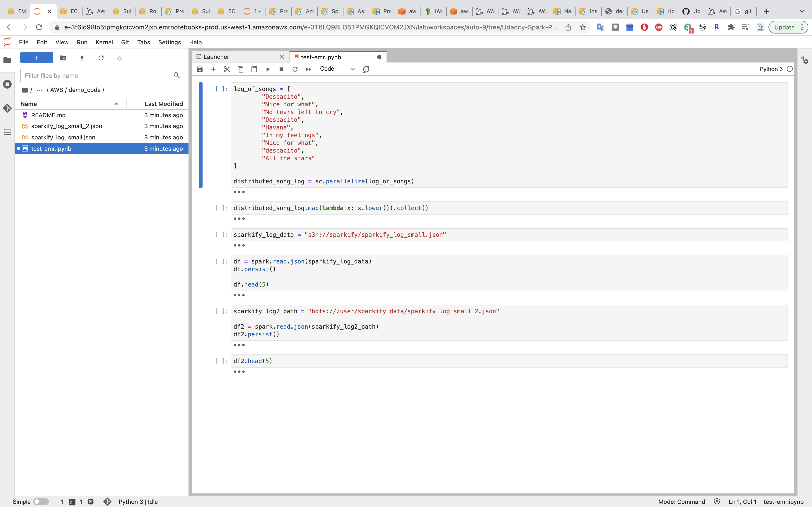
Task: Focus the Filter files by name field
Action: 97,76
